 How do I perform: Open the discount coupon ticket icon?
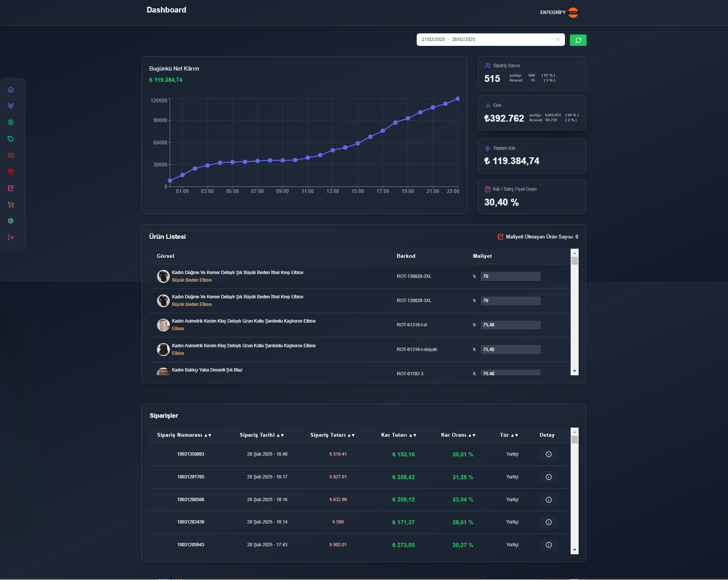click(11, 155)
